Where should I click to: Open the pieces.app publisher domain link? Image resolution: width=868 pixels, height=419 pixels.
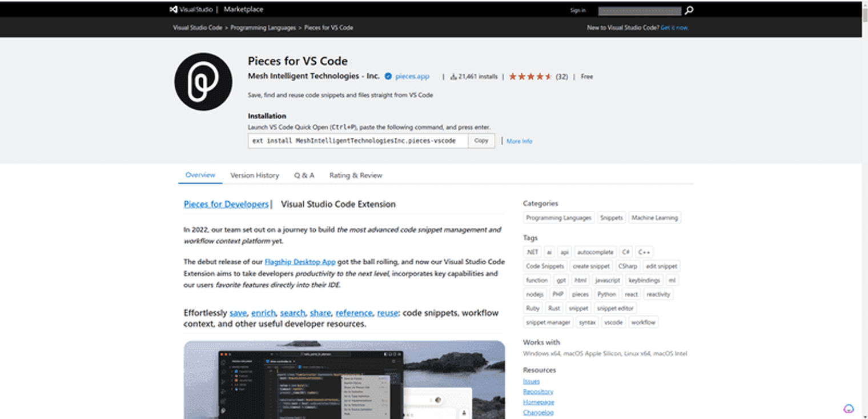pos(412,76)
